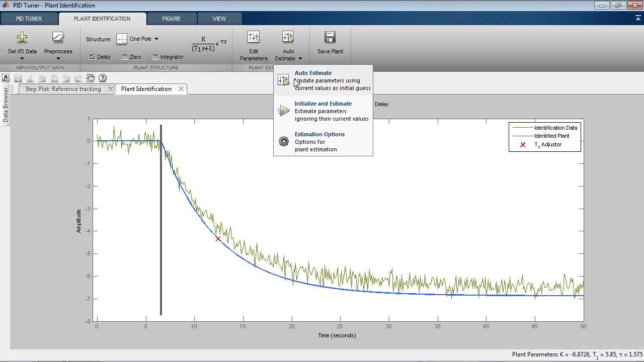Enable the Integrator checkbox

(155, 57)
